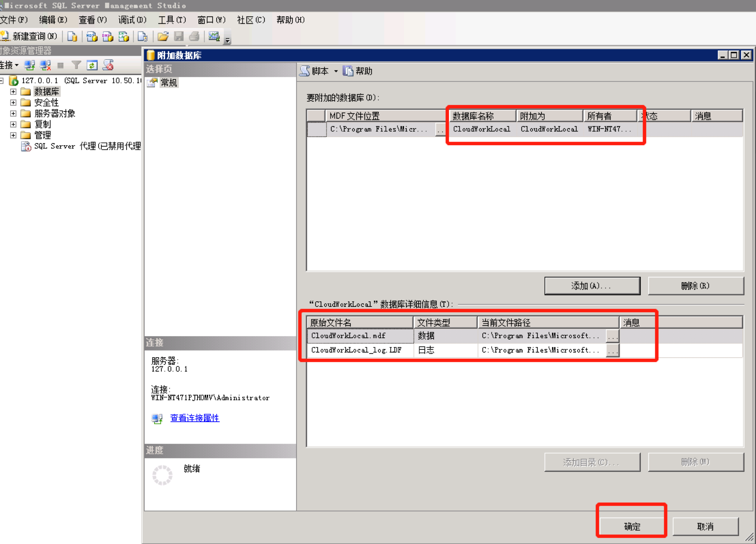Open the 查看(V) menu
Viewport: 756px width, 544px height.
pyautogui.click(x=93, y=20)
